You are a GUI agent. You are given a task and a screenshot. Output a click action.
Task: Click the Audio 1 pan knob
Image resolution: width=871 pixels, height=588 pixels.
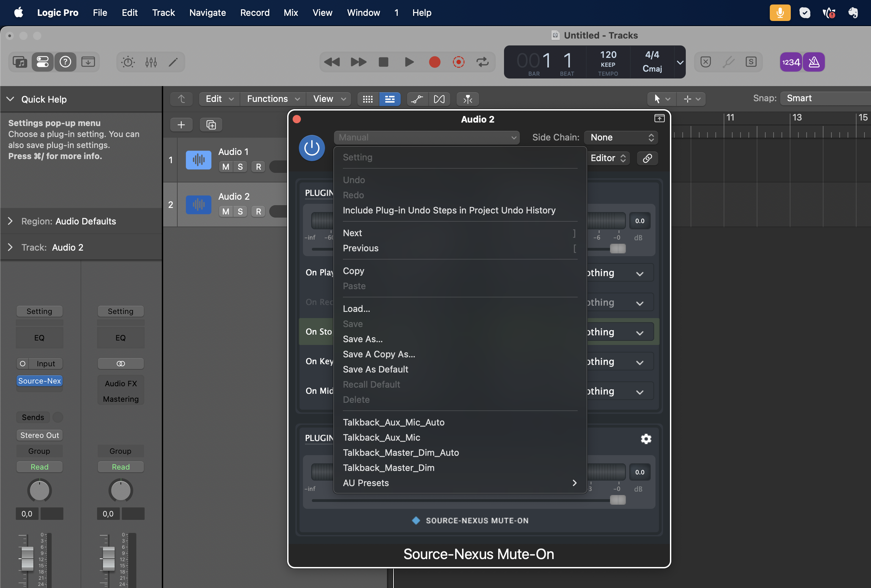click(39, 490)
